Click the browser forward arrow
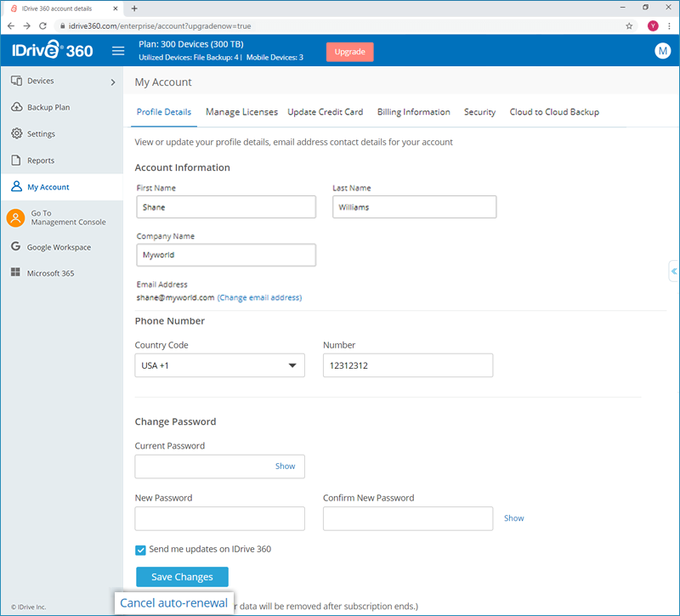 [x=27, y=26]
